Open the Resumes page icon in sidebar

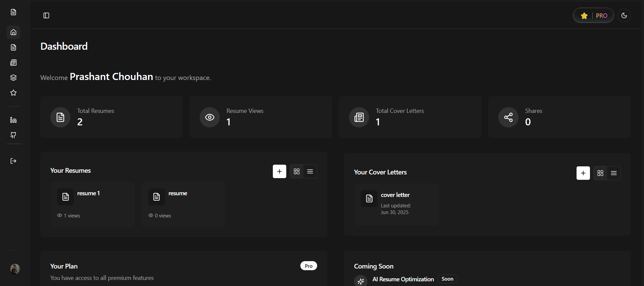coord(13,47)
